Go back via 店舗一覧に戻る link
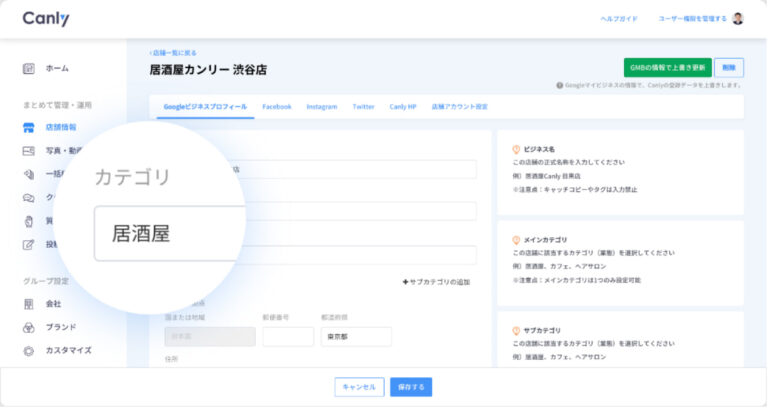Image resolution: width=768 pixels, height=408 pixels. [173, 52]
